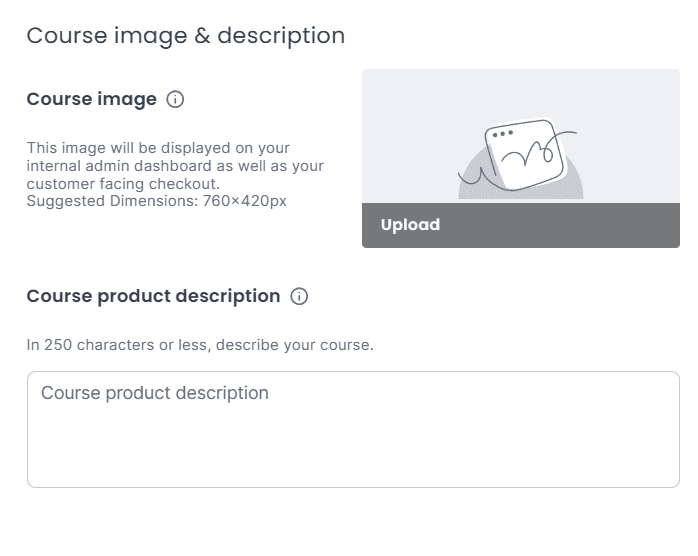Click the 'Course product description' placeholder text

(155, 393)
